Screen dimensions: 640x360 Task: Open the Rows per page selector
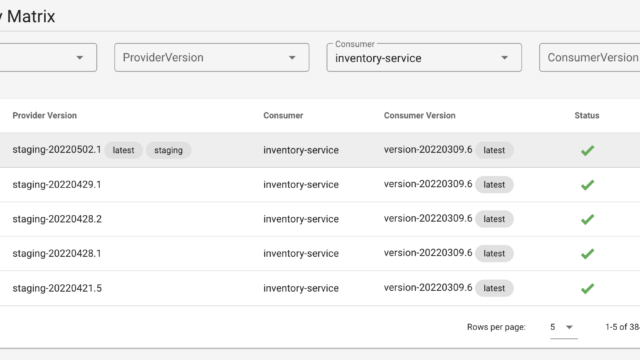(x=563, y=327)
